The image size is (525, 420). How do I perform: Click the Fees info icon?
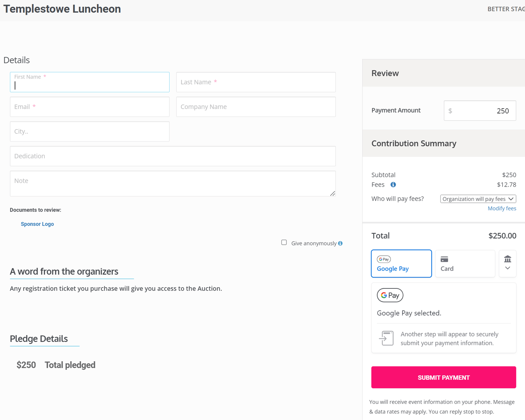click(393, 184)
